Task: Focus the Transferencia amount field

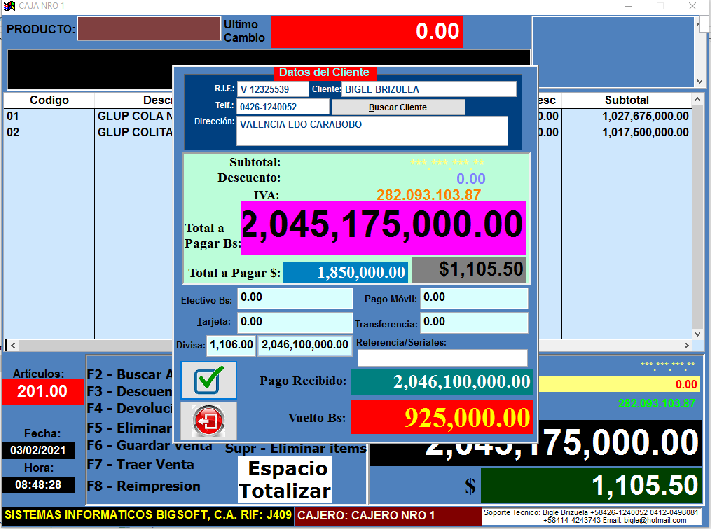Action: click(474, 322)
